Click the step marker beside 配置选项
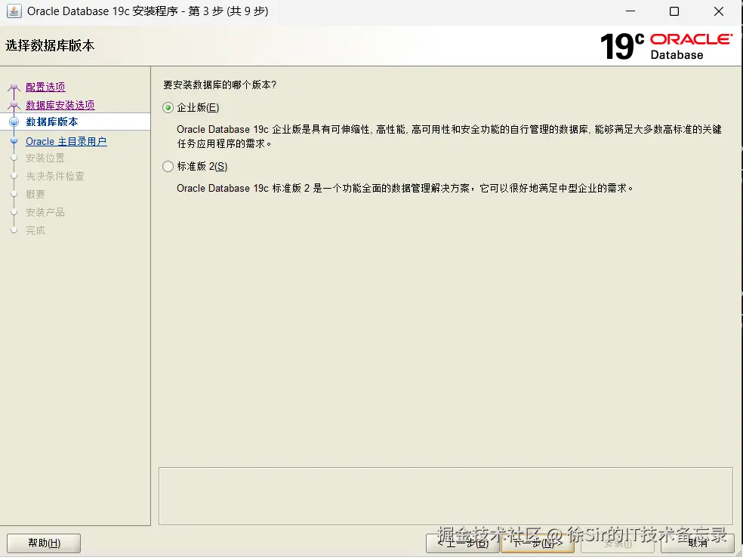Screen dimensions: 743x560 pyautogui.click(x=14, y=88)
